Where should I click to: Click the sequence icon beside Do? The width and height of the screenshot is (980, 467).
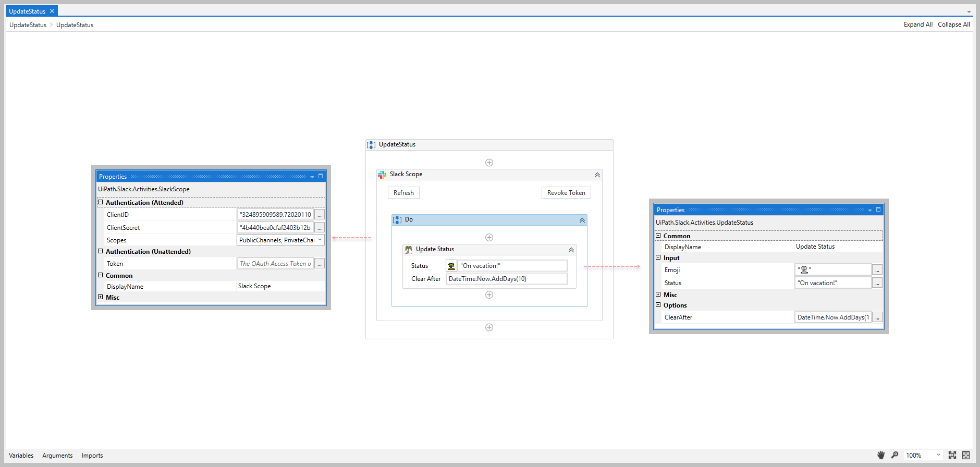pyautogui.click(x=397, y=220)
